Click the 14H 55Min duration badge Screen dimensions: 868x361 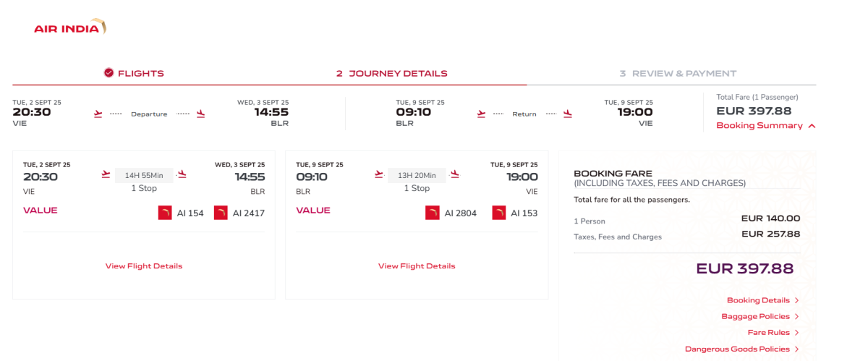coord(144,175)
